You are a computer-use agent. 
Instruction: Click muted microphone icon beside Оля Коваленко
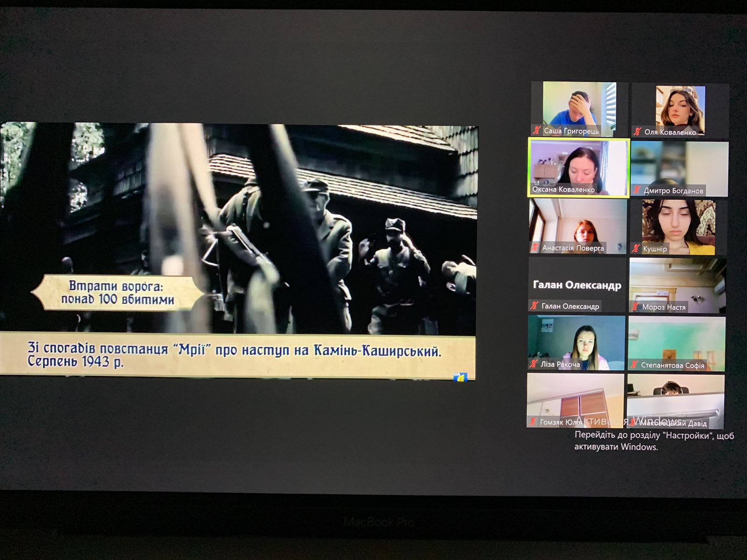point(637,132)
